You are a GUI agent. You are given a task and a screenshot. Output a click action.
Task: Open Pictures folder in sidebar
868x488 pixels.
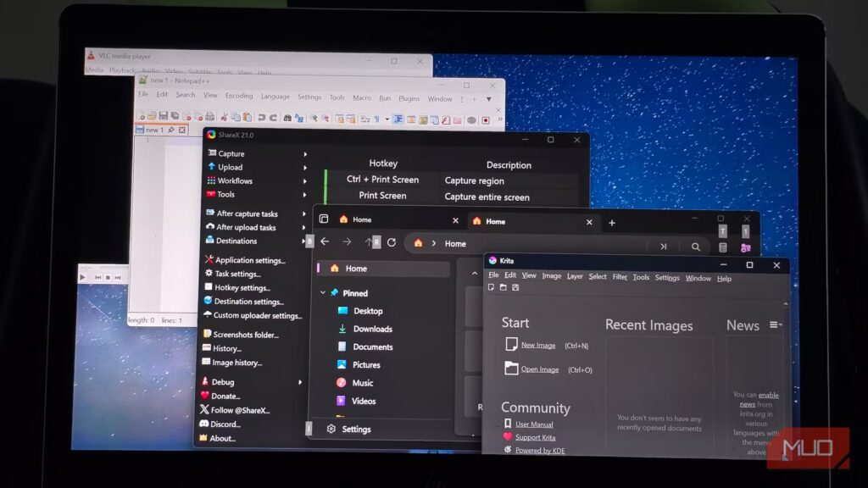[x=359, y=365]
